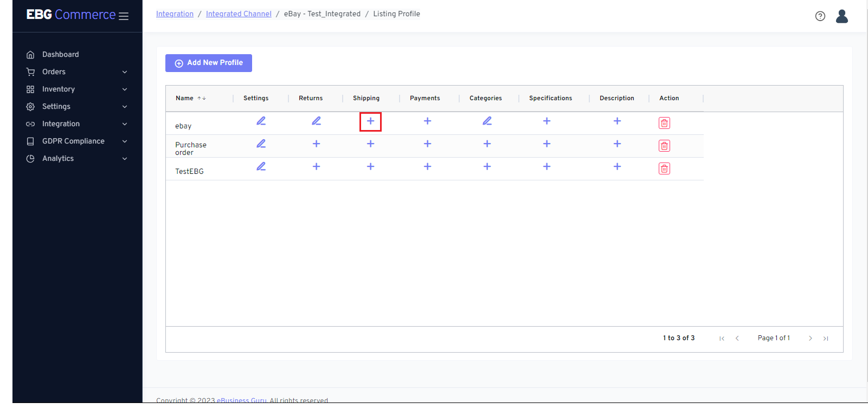Open Dashboard from the sidebar
868x409 pixels.
pyautogui.click(x=60, y=55)
